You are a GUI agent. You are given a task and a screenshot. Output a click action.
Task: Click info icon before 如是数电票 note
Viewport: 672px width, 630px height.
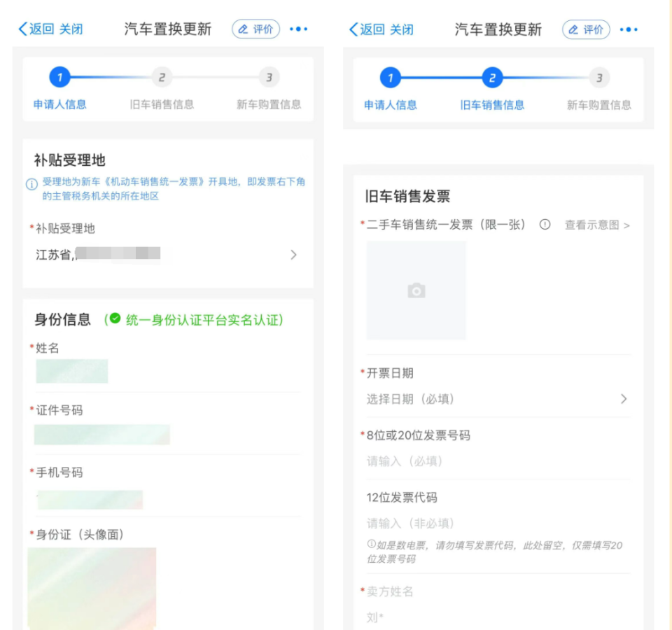tap(371, 544)
